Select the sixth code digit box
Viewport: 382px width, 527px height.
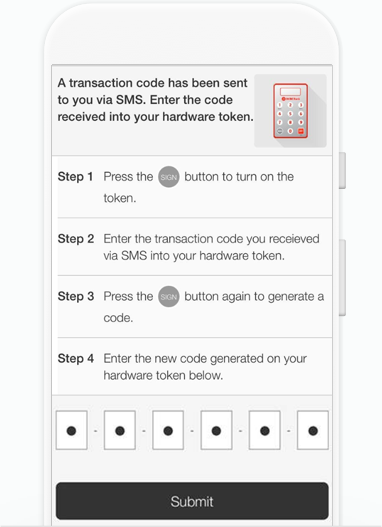click(313, 430)
